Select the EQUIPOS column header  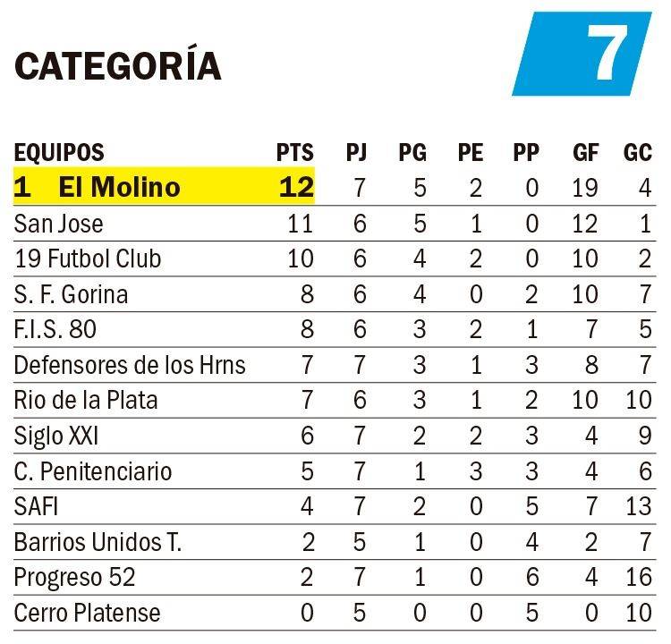click(59, 153)
